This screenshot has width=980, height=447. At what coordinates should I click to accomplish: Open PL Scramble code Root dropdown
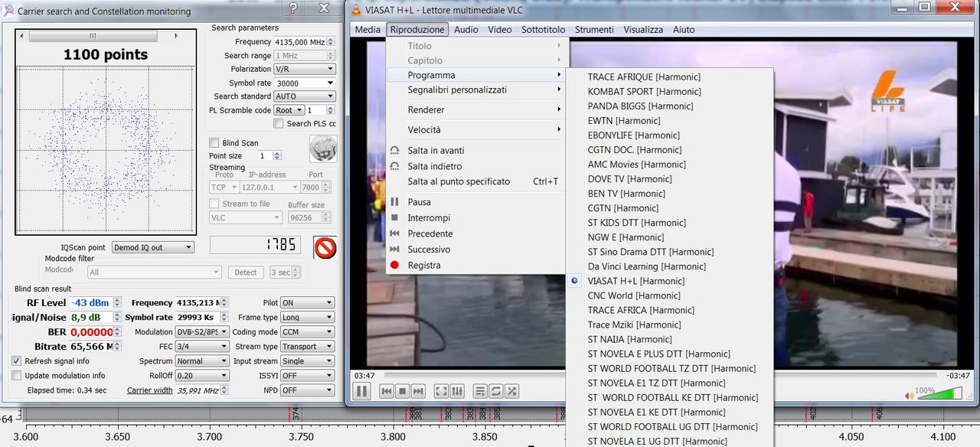289,110
